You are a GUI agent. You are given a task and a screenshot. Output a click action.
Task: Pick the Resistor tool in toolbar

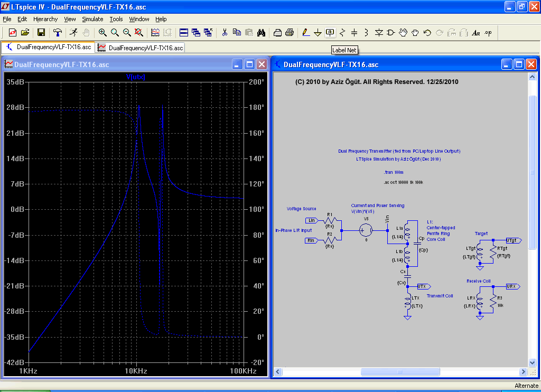[x=342, y=33]
